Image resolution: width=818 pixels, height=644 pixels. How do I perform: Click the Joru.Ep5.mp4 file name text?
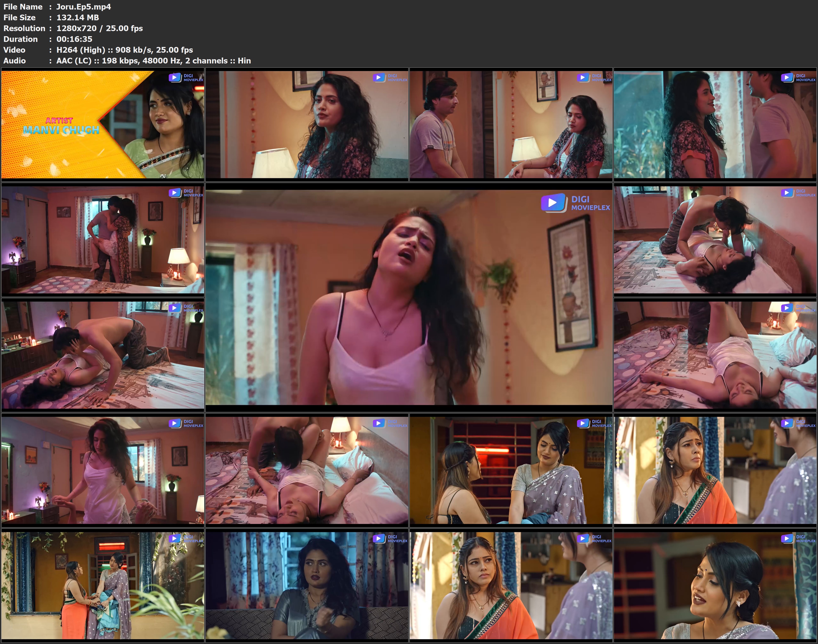(83, 7)
